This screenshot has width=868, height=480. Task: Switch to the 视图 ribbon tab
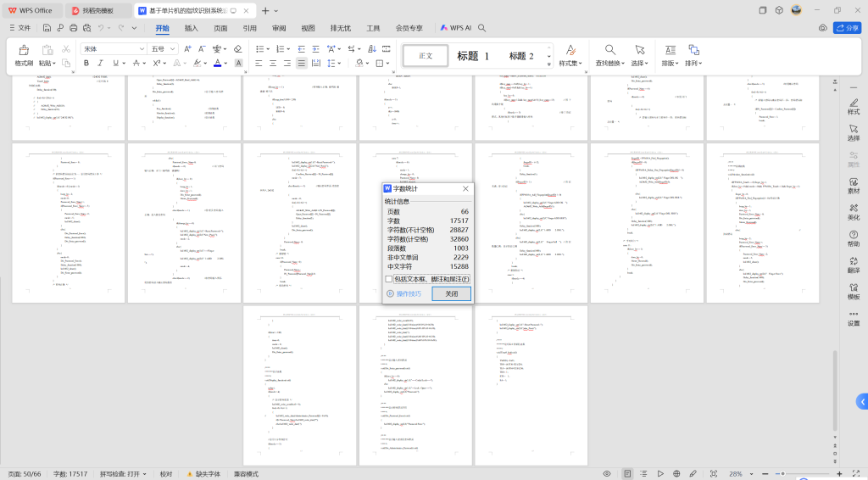(308, 28)
